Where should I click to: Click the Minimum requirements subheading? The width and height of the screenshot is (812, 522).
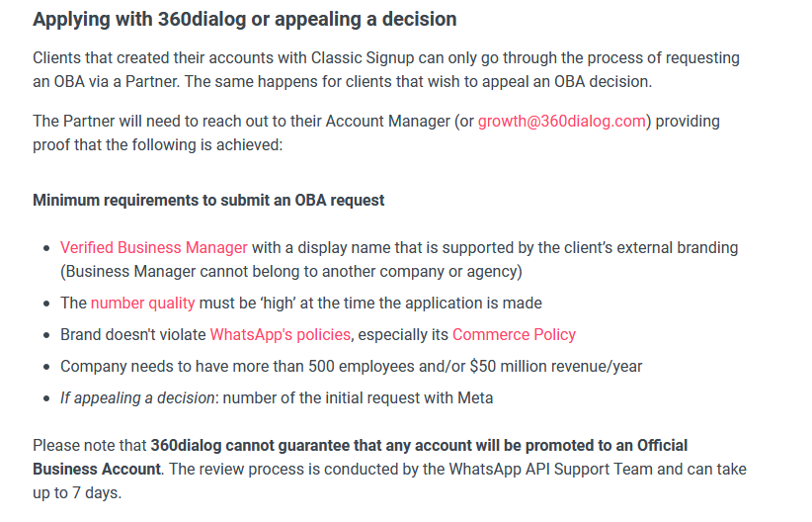coord(208,200)
